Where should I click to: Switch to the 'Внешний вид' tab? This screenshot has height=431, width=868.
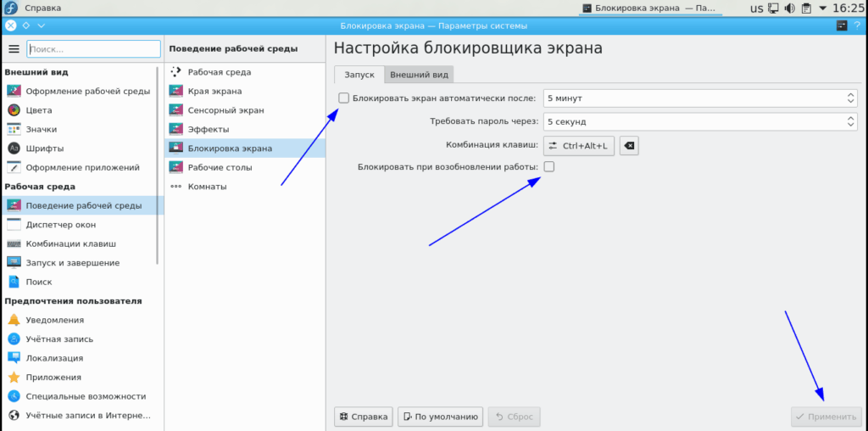pyautogui.click(x=419, y=75)
